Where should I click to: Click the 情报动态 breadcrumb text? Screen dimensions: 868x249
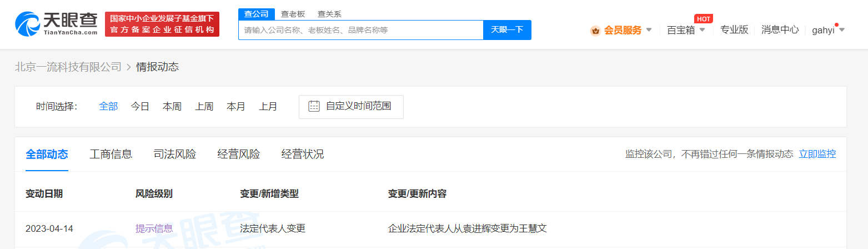pos(157,67)
